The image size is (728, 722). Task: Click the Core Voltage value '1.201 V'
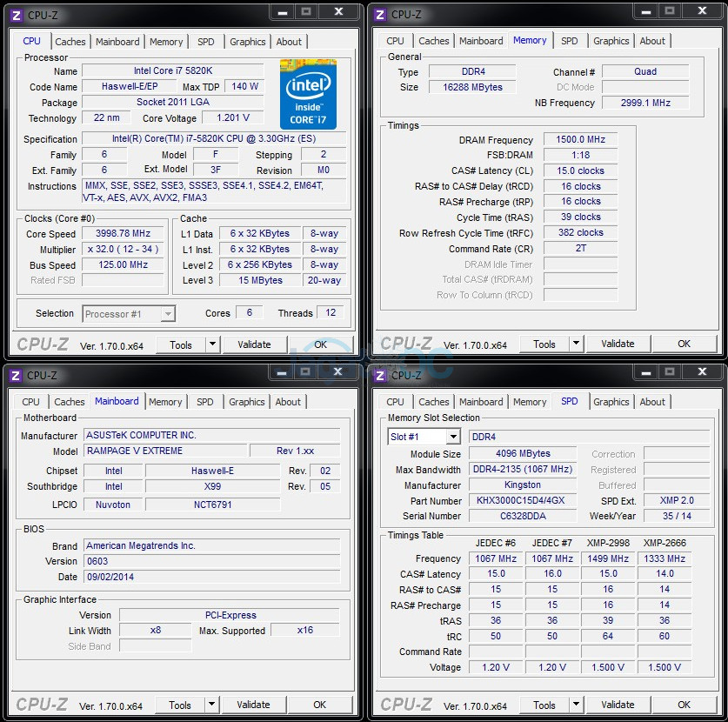point(233,118)
